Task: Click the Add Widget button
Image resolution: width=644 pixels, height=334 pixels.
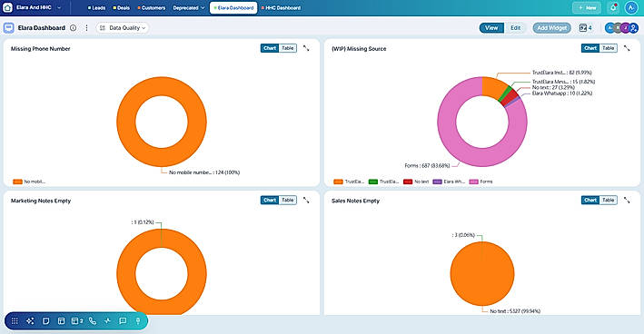Action: pos(552,28)
